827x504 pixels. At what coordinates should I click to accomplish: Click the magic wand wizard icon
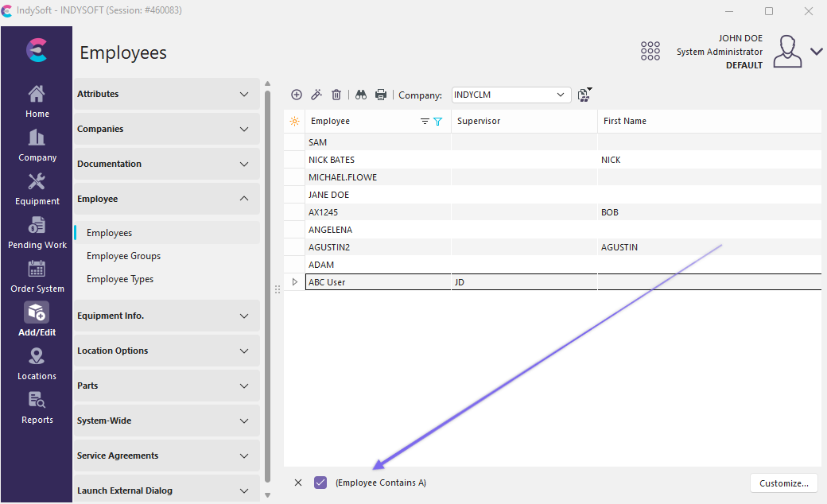coord(316,95)
